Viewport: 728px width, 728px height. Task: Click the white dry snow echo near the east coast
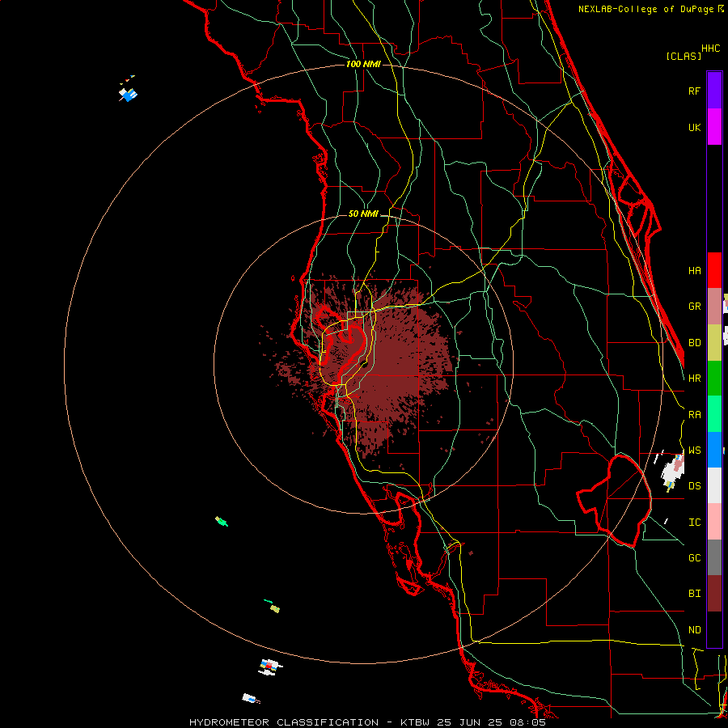point(672,472)
